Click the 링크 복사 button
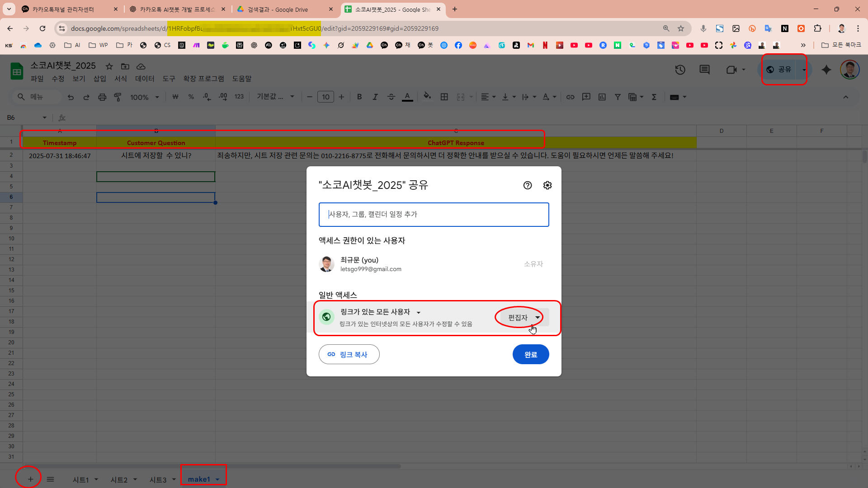 click(349, 355)
